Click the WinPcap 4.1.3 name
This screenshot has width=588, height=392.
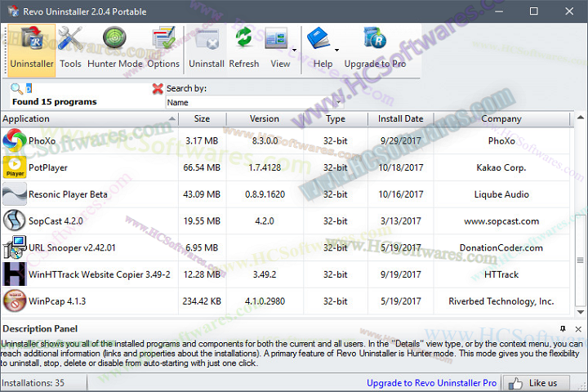click(x=57, y=301)
